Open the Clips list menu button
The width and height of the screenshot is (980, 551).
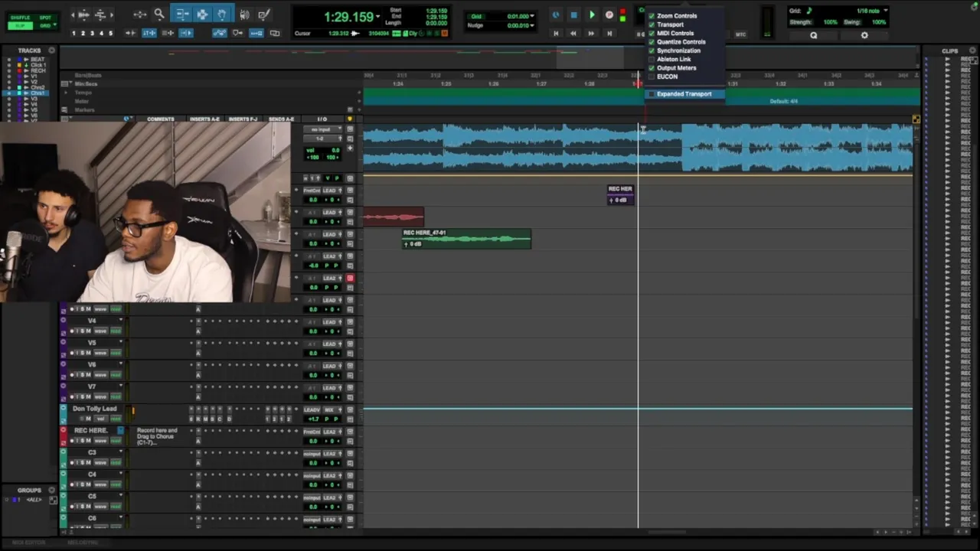972,51
